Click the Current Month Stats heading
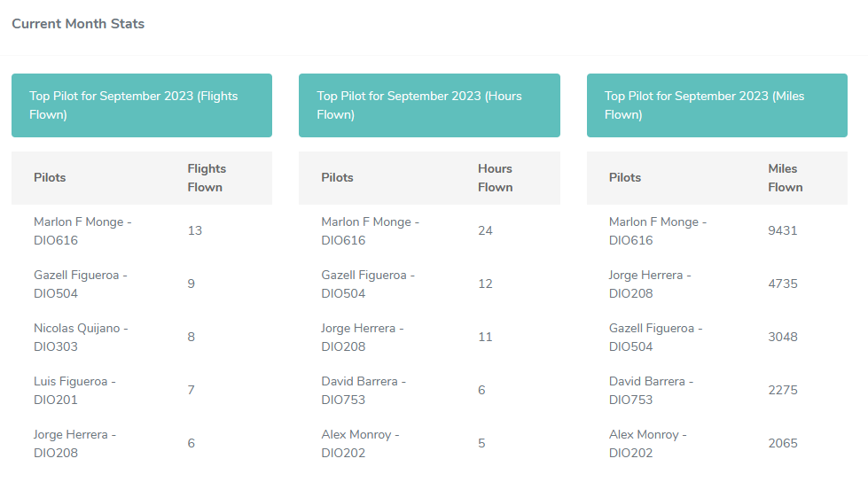Screen dimensions: 868x482 [x=78, y=24]
